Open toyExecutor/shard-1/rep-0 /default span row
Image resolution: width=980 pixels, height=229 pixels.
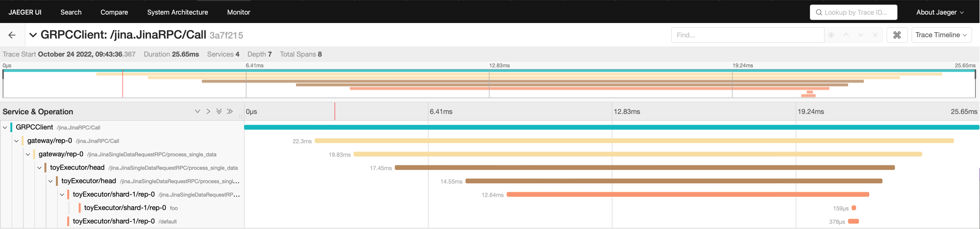pos(125,221)
